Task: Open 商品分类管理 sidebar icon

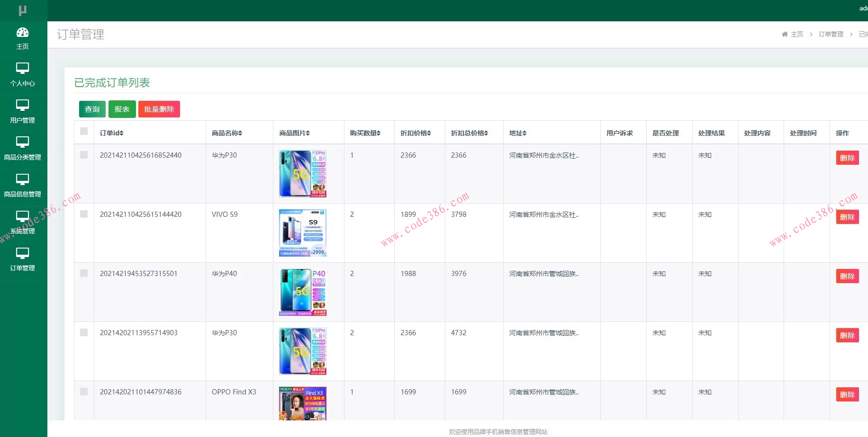Action: 22,142
